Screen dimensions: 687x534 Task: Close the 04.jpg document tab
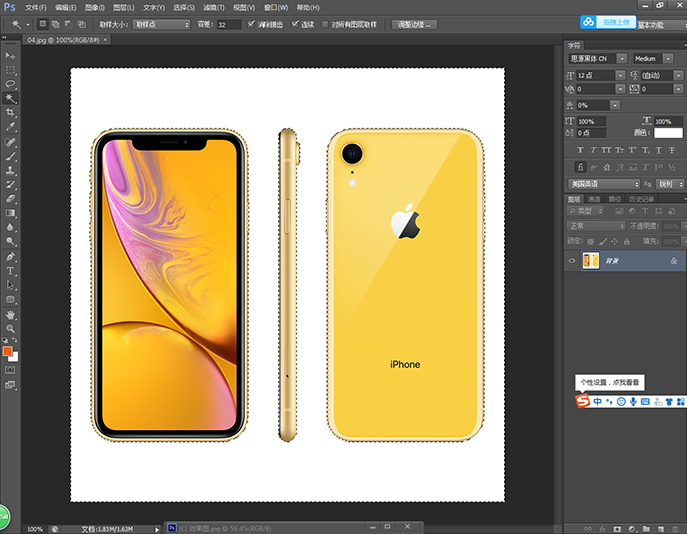[105, 40]
